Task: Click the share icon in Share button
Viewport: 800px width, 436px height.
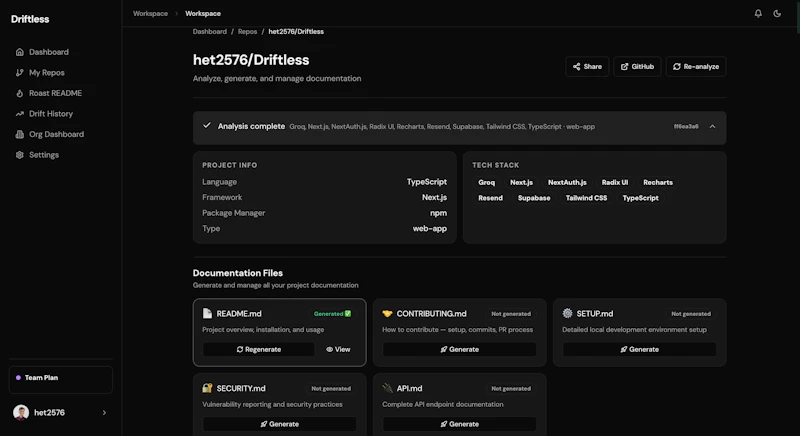Action: point(577,66)
